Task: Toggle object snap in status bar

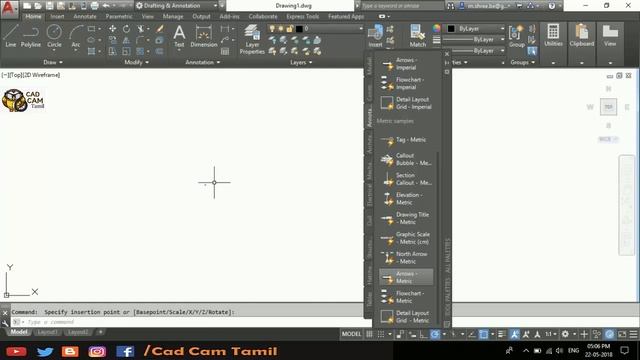Action: [484, 334]
